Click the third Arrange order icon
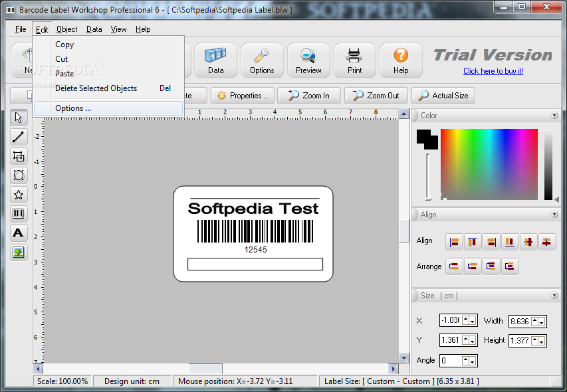 click(491, 266)
